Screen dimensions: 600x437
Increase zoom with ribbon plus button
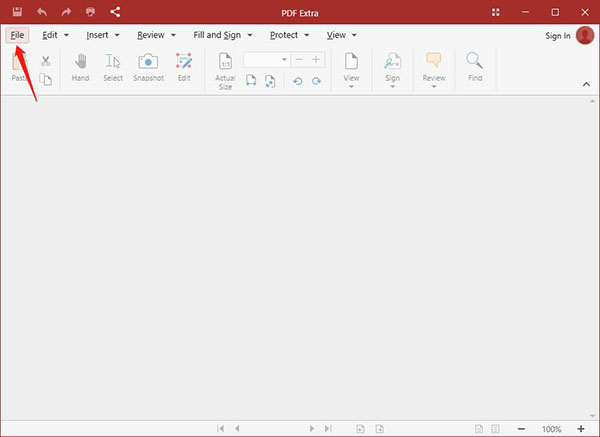316,60
